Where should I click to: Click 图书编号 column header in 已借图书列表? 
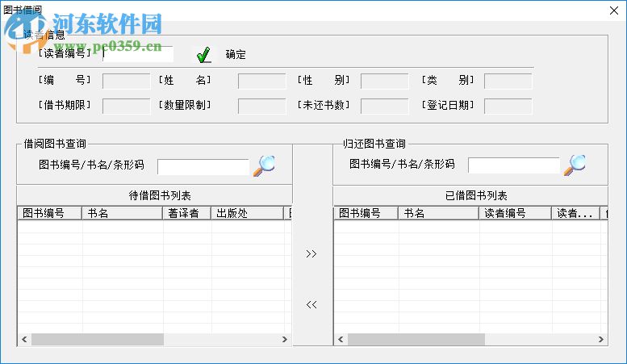pyautogui.click(x=366, y=213)
